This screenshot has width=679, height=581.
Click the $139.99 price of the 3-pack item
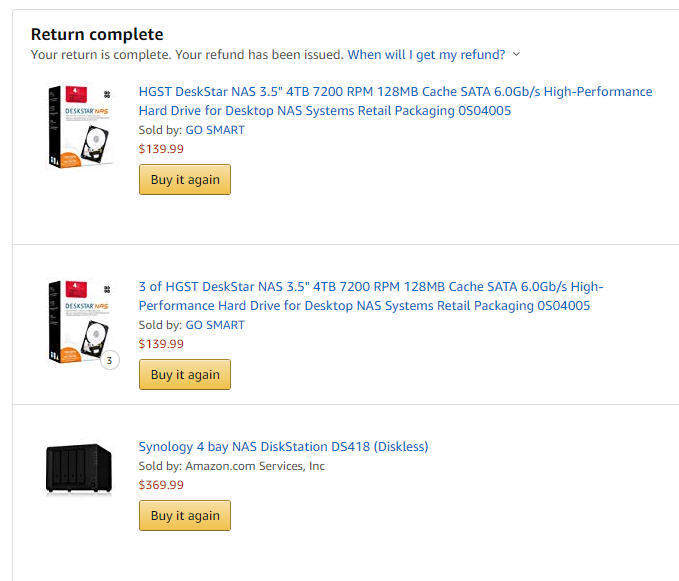point(161,344)
